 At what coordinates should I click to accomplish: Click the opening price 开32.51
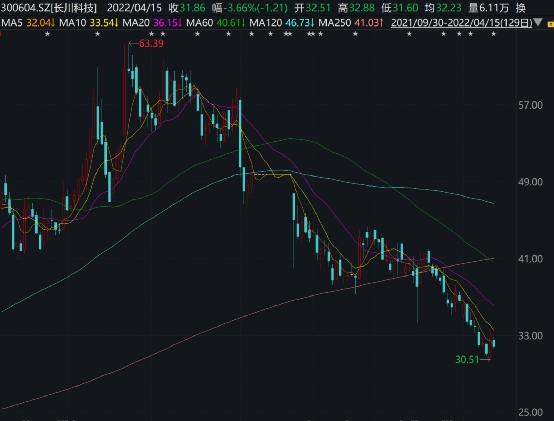click(313, 8)
